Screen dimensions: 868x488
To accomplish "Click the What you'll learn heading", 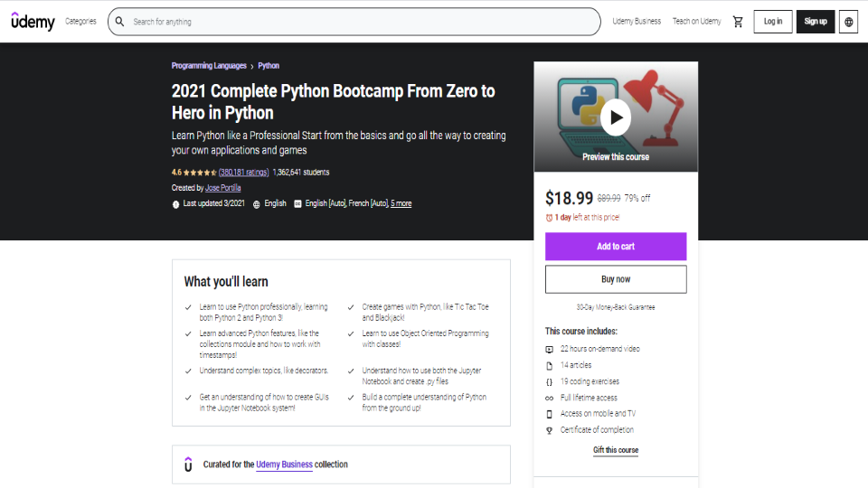I will [226, 282].
